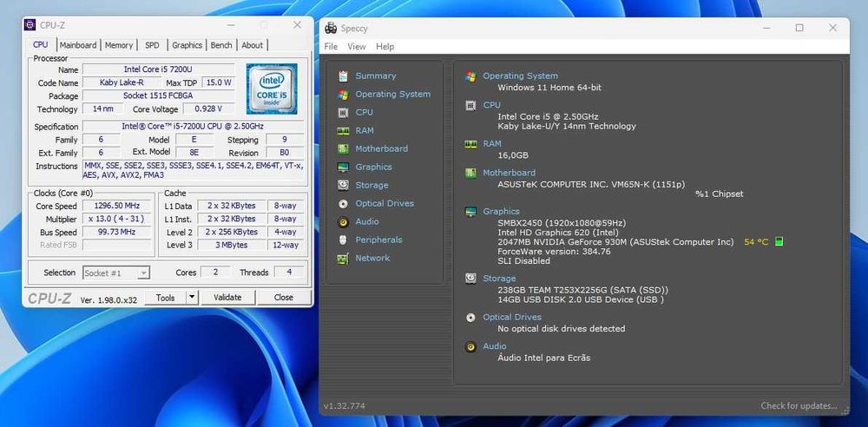Click the CPU-Z app icon in title bar
Image resolution: width=868 pixels, height=427 pixels.
click(30, 25)
